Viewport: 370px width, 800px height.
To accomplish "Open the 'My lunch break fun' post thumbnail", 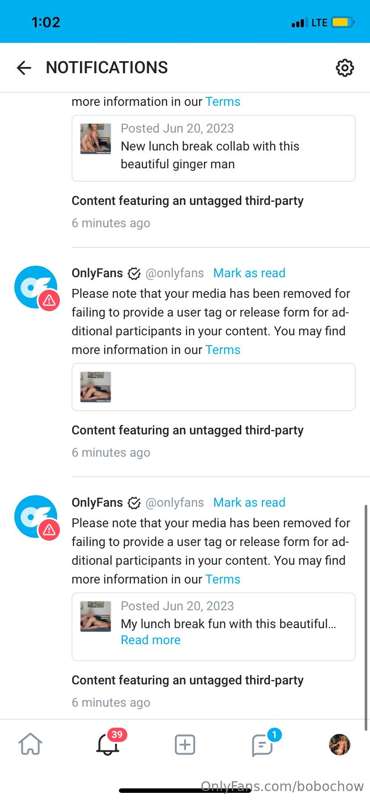I will (x=95, y=616).
